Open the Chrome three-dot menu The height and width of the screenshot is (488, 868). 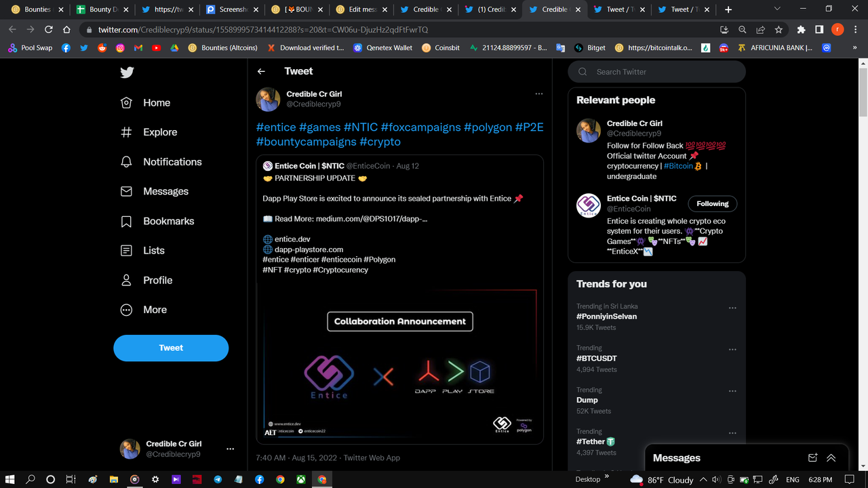856,30
